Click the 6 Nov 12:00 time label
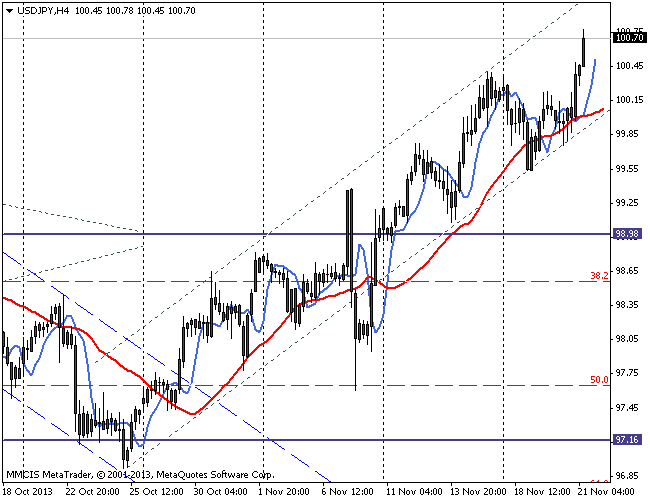Screen dimensions: 650x500 coord(348,492)
